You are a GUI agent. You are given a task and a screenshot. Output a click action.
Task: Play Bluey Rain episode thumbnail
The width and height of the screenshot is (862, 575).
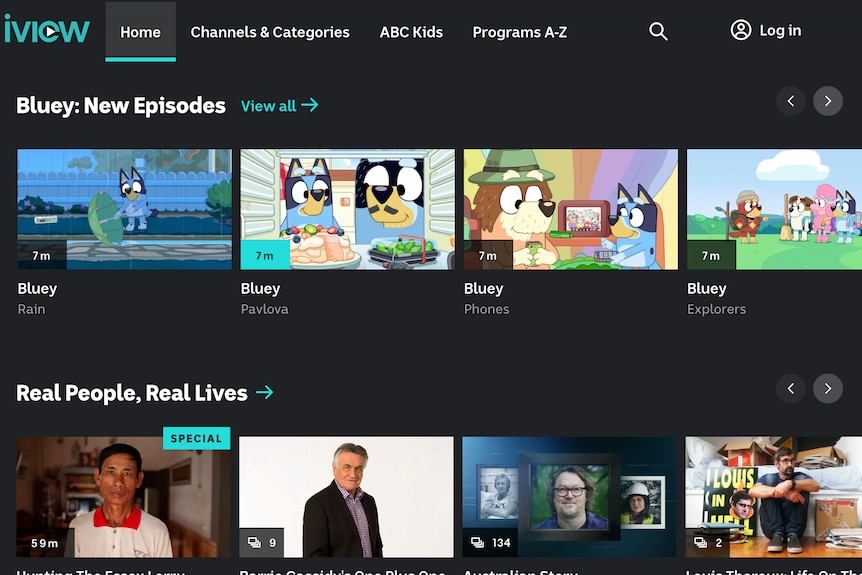point(124,209)
